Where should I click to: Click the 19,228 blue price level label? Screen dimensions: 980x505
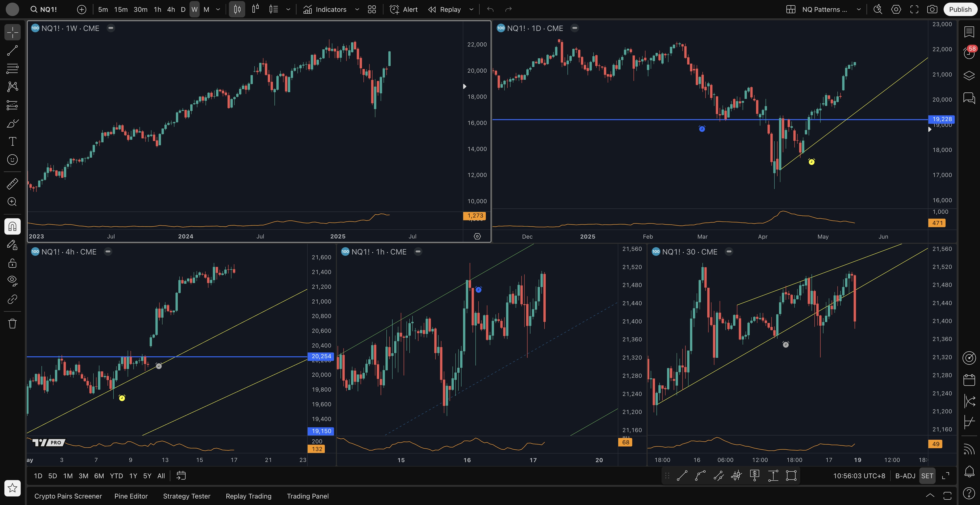point(941,119)
